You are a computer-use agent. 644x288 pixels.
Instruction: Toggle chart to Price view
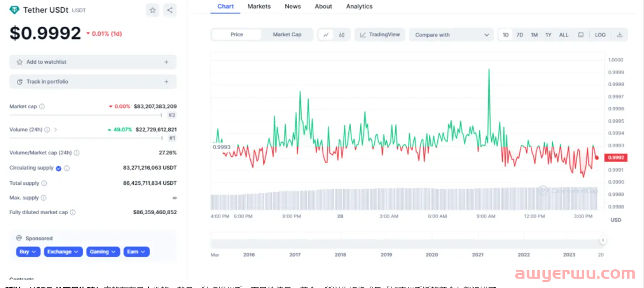click(x=237, y=35)
